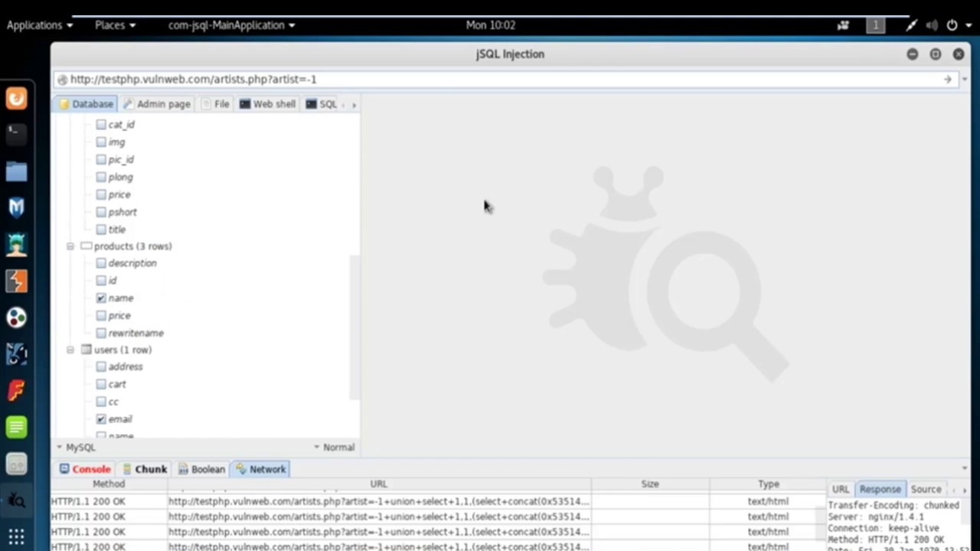Open Armitage girl-face icon in the dock

(x=16, y=244)
